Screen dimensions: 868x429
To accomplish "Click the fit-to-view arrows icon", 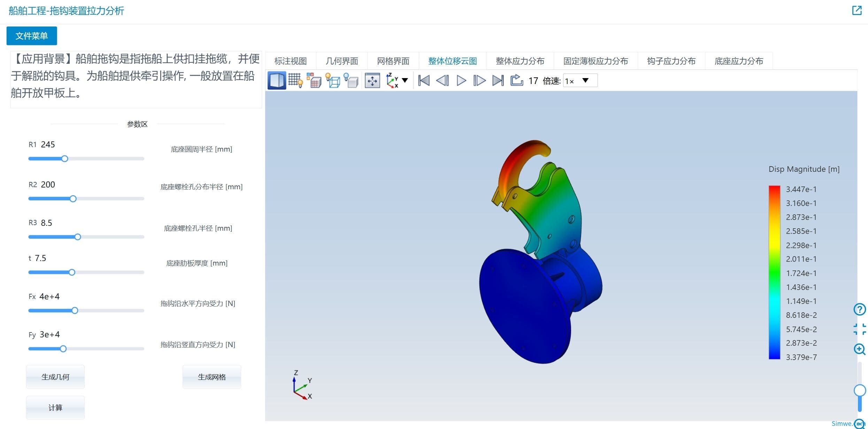I will coord(372,81).
